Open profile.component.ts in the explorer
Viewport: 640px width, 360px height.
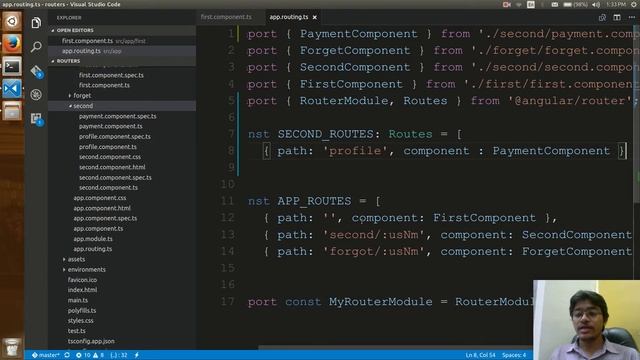pyautogui.click(x=108, y=147)
